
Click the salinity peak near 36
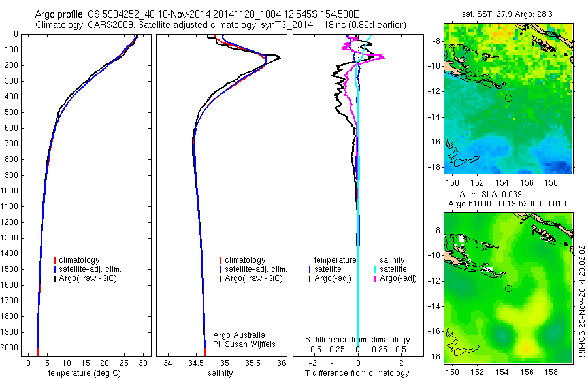(x=278, y=57)
